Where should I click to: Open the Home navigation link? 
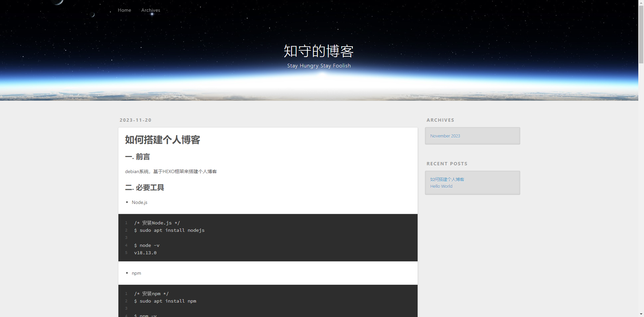[x=124, y=10]
